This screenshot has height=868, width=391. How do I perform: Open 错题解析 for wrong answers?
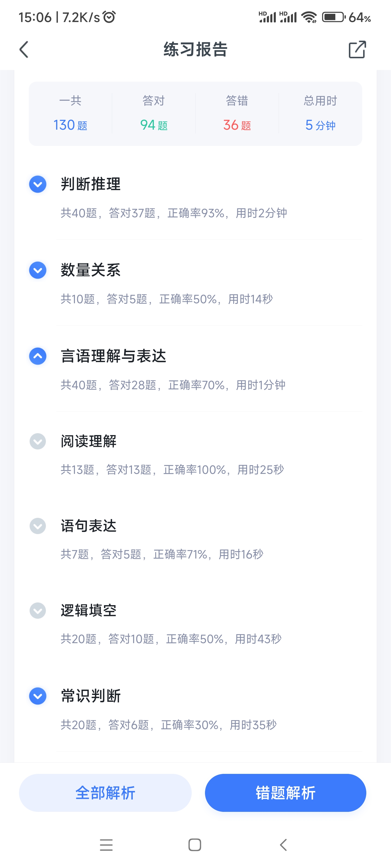click(x=285, y=793)
